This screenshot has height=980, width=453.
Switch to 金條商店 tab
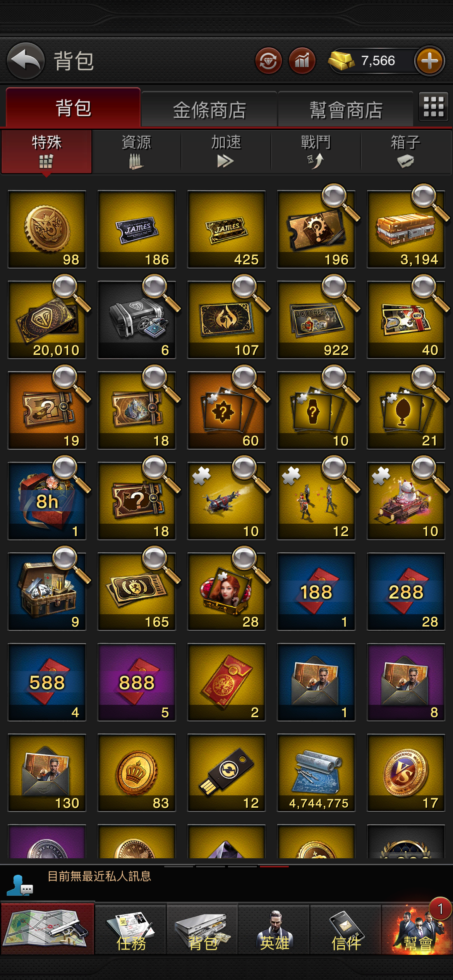pyautogui.click(x=209, y=109)
